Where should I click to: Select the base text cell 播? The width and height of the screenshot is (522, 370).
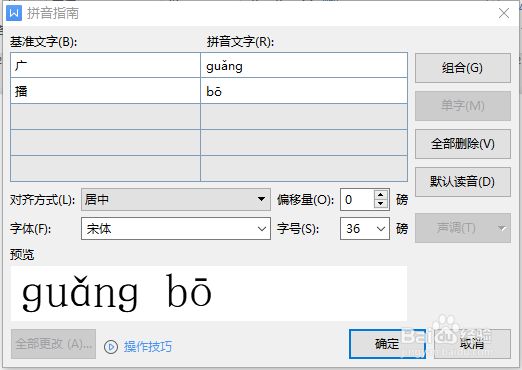(x=105, y=91)
